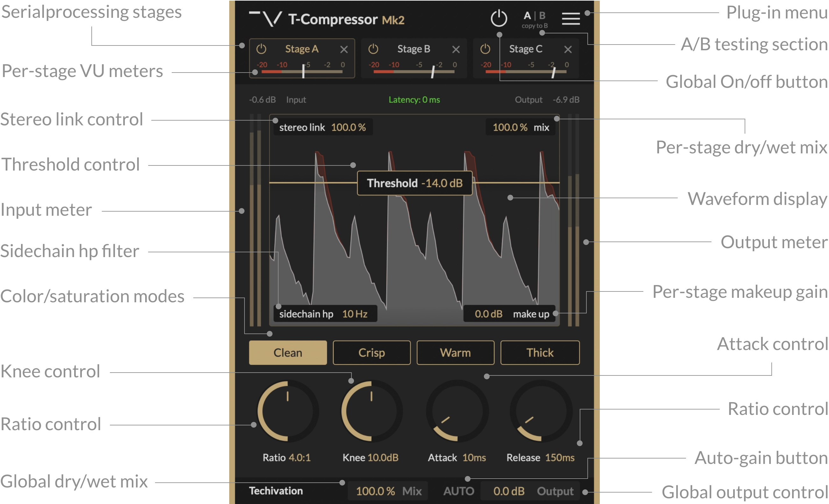Power off Stage A
Image resolution: width=829 pixels, height=504 pixels.
point(261,49)
